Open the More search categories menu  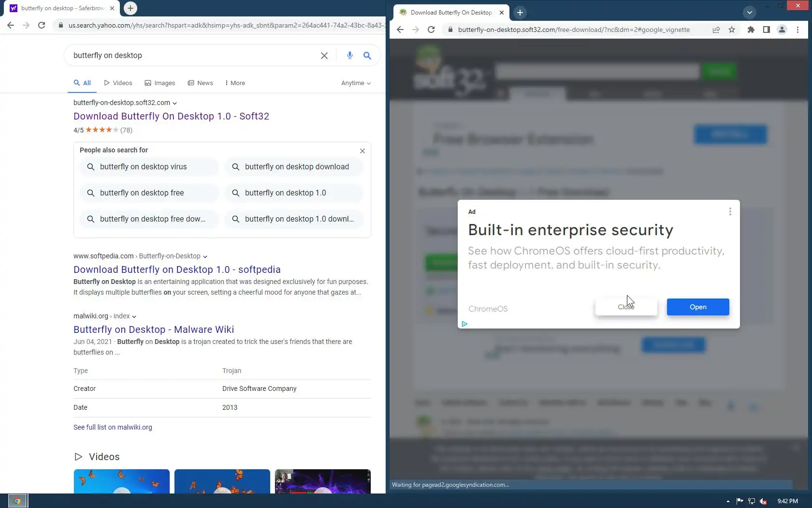point(235,83)
